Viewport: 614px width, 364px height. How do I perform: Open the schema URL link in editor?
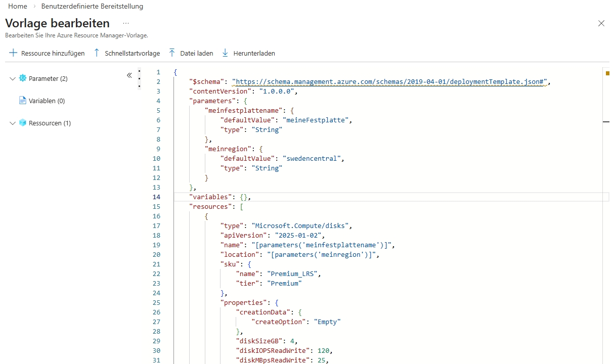(389, 82)
